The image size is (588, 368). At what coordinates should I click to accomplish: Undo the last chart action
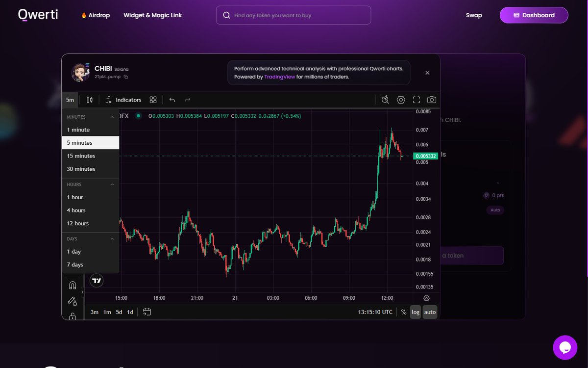coord(172,100)
